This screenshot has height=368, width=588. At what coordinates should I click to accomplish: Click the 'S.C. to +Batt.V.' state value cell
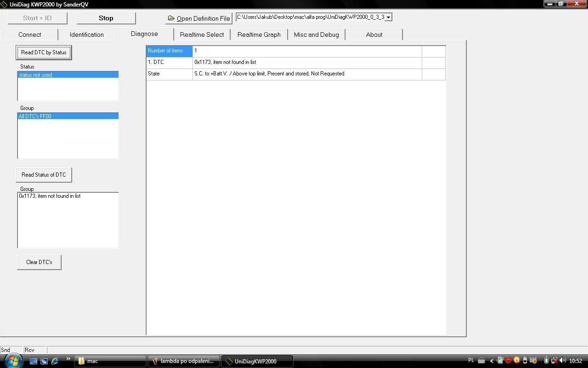tap(307, 74)
